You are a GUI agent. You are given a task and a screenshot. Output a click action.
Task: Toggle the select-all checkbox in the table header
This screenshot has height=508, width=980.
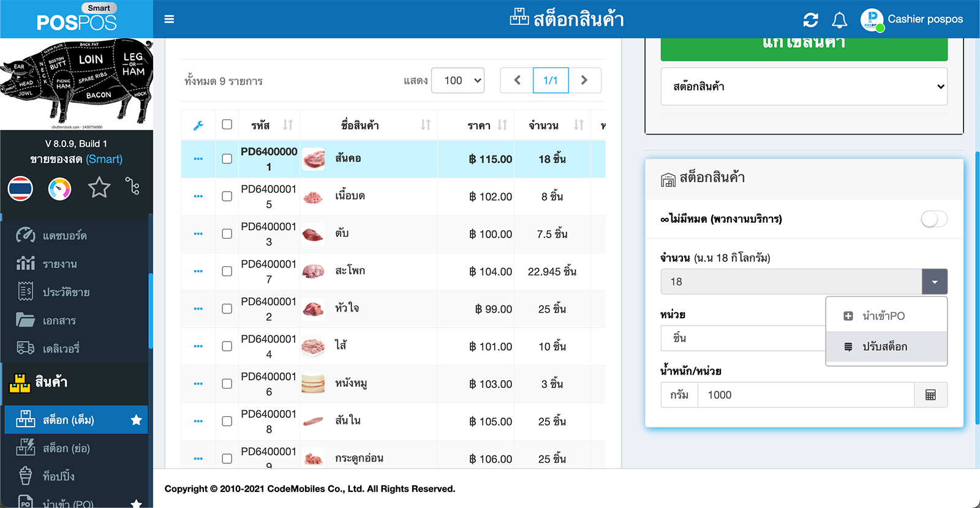pyautogui.click(x=227, y=124)
